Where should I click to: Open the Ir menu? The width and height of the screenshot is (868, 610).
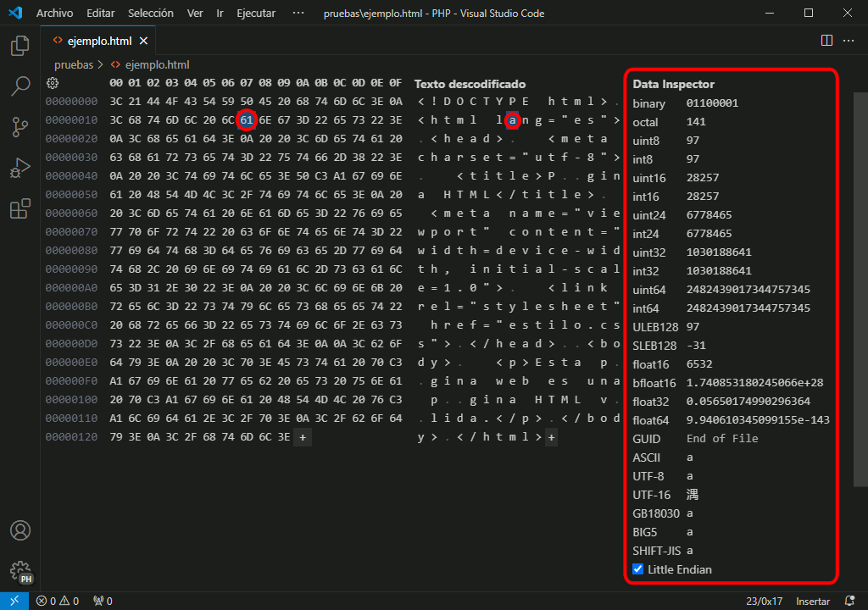tap(220, 13)
